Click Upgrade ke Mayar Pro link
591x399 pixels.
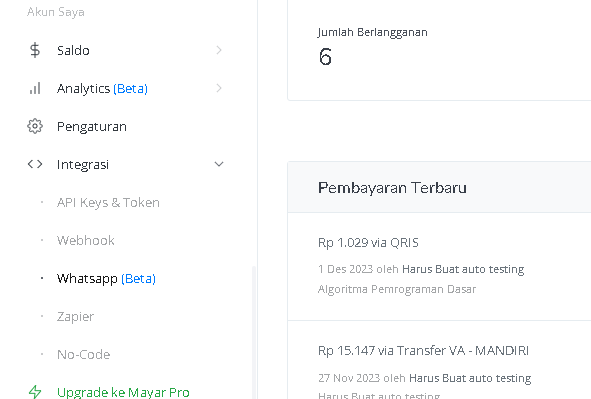coord(123,392)
